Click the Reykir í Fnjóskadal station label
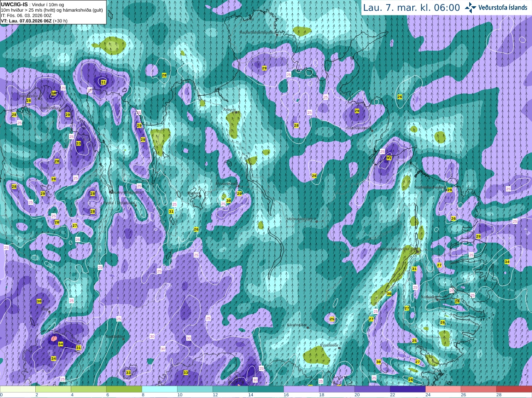This screenshot has width=532, height=398. pyautogui.click(x=119, y=203)
